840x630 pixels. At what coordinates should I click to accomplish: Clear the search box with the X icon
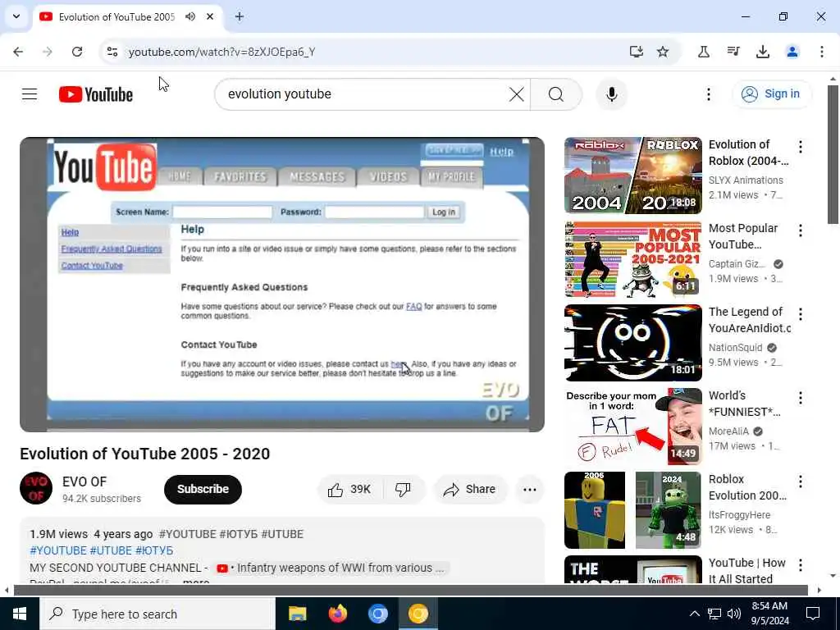(517, 94)
